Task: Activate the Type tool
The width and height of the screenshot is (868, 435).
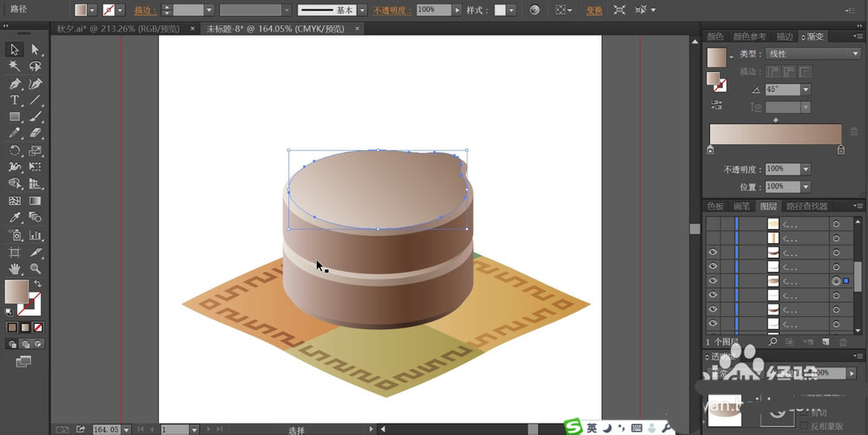Action: tap(15, 100)
